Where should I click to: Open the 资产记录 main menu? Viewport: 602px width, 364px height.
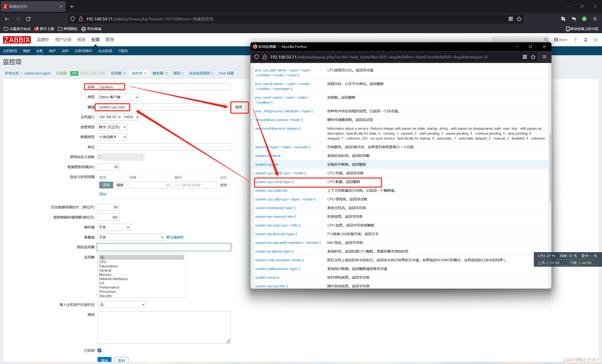63,39
